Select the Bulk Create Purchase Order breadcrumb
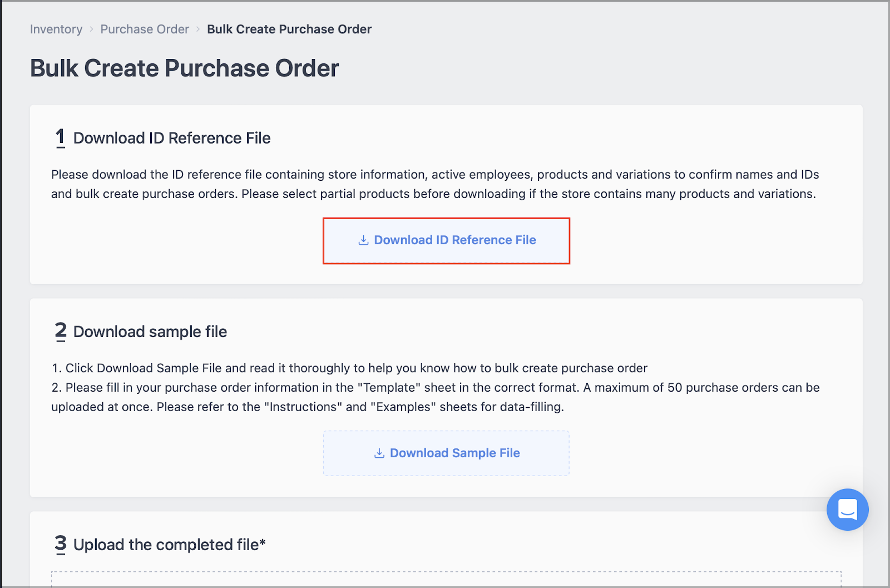890x588 pixels. pos(289,29)
